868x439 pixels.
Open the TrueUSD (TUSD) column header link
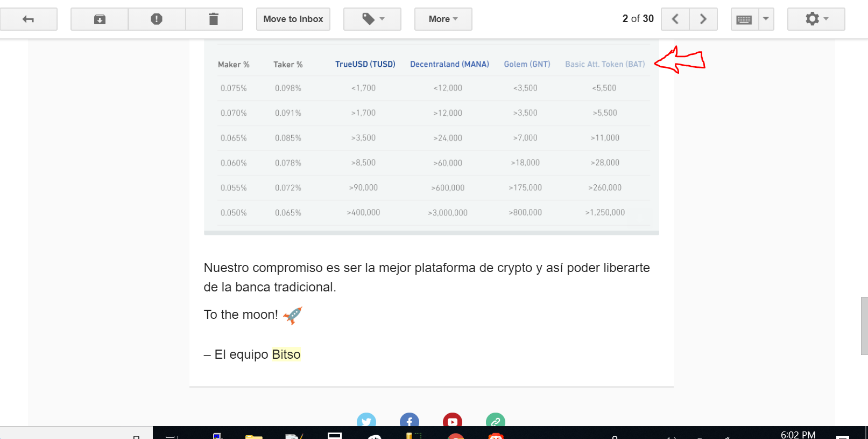click(365, 64)
